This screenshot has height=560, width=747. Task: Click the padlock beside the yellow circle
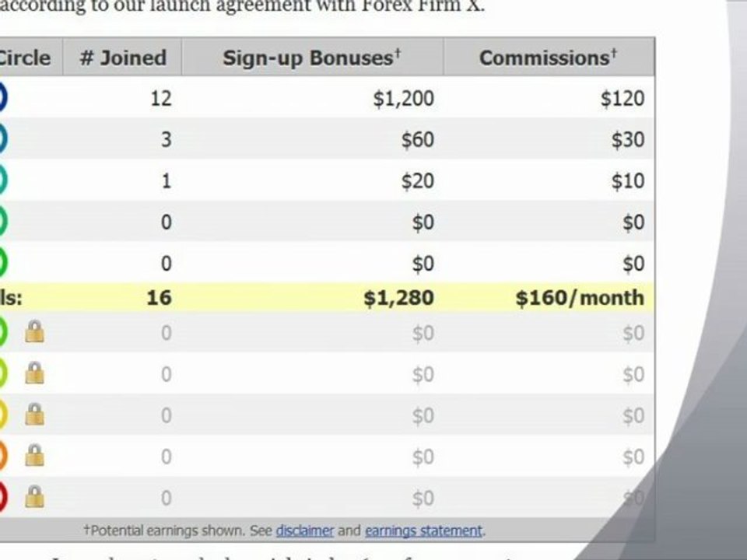[x=34, y=415]
